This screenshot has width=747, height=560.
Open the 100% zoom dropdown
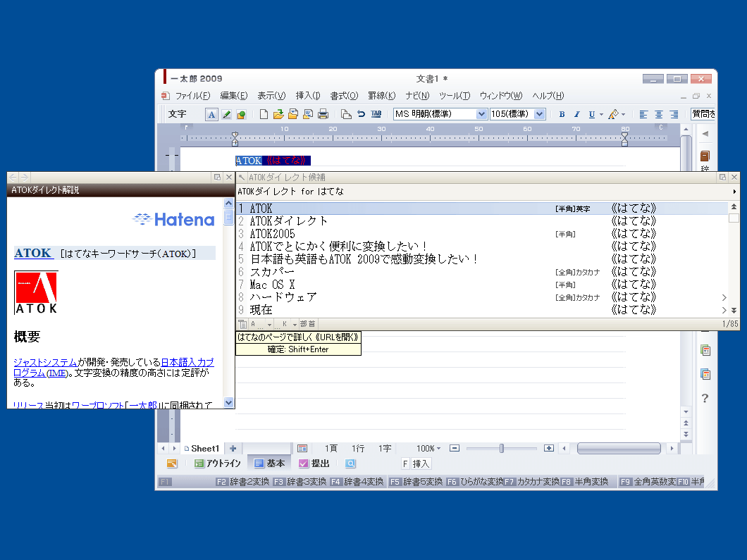click(428, 449)
